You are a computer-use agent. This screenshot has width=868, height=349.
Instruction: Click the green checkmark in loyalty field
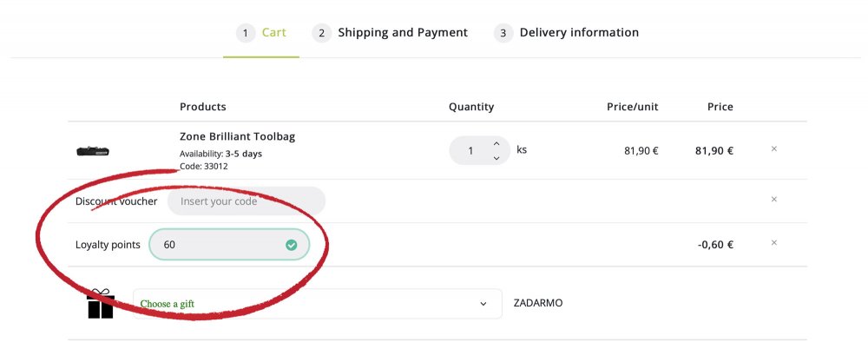click(291, 245)
